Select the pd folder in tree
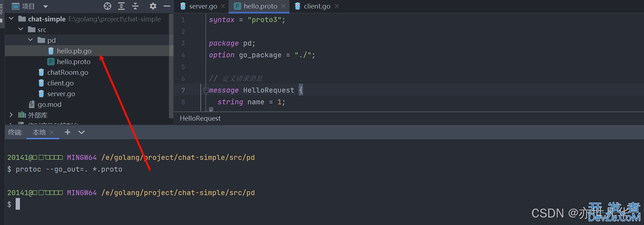The image size is (644, 225). point(52,40)
